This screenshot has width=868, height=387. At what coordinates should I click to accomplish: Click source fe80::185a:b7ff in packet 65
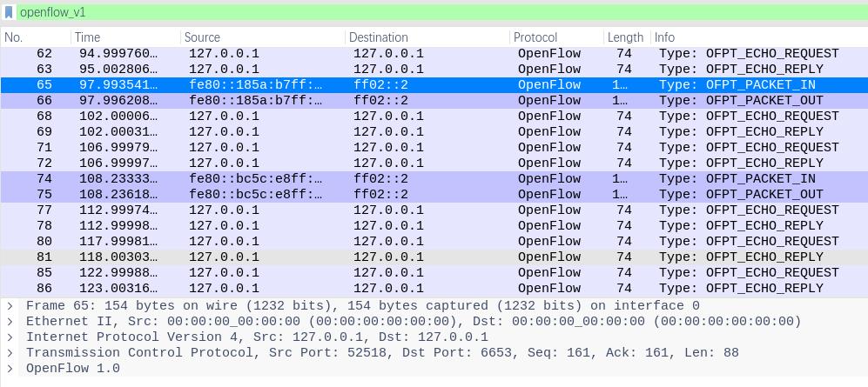(256, 85)
